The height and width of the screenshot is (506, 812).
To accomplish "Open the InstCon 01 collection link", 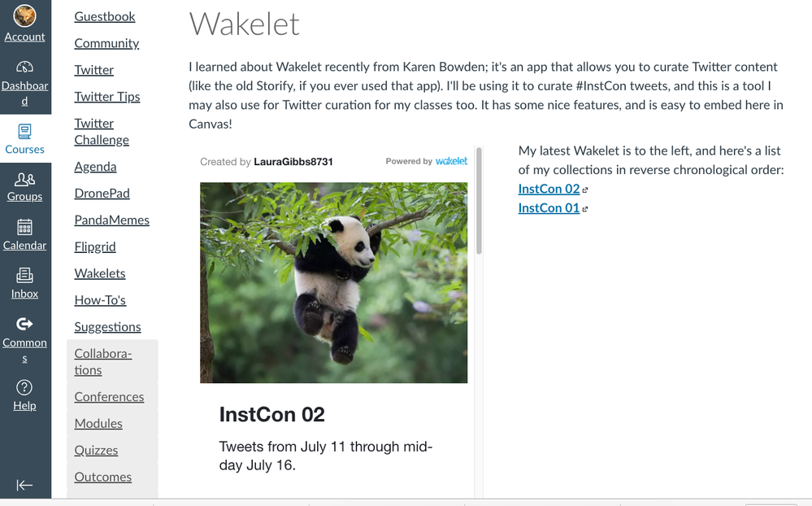I will coord(547,207).
